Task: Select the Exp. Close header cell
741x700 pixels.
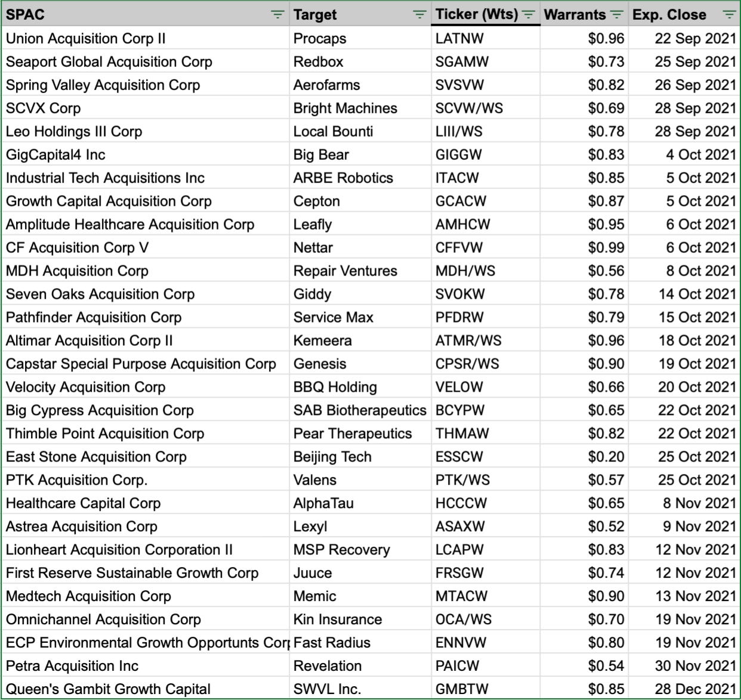Action: click(x=684, y=14)
